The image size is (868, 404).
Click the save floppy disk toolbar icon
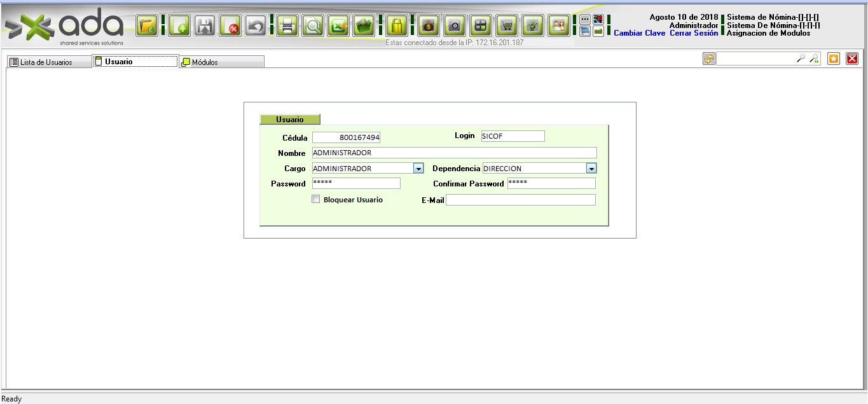pos(204,26)
